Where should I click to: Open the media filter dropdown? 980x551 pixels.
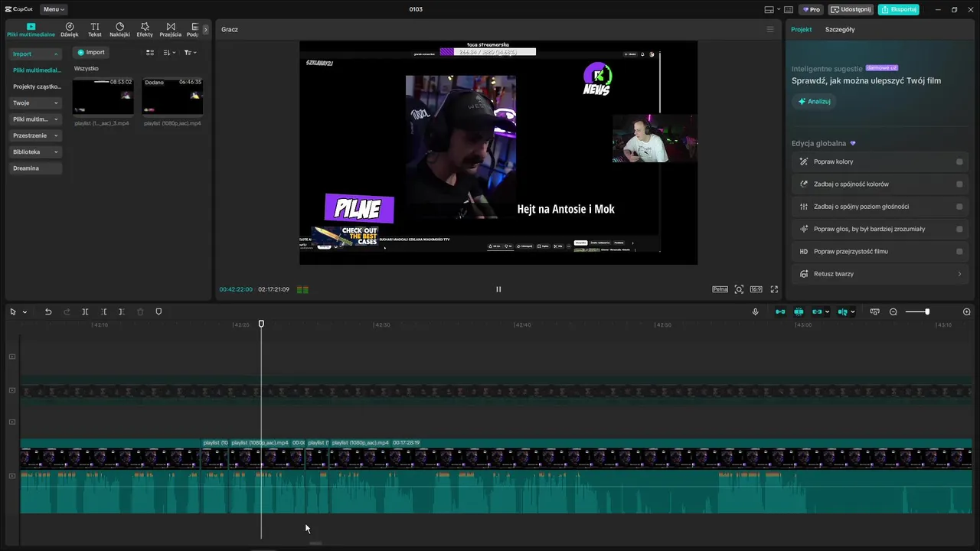tap(191, 52)
